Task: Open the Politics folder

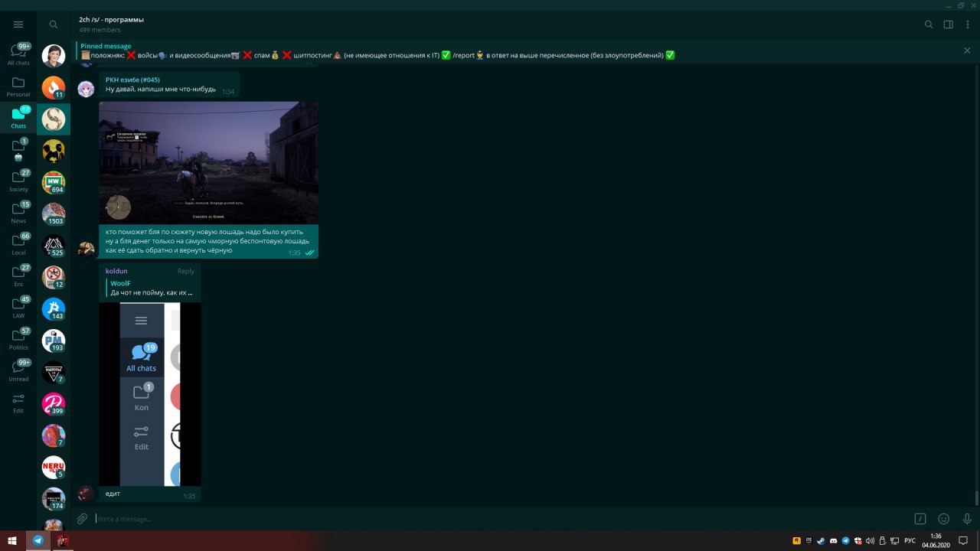Action: click(18, 339)
